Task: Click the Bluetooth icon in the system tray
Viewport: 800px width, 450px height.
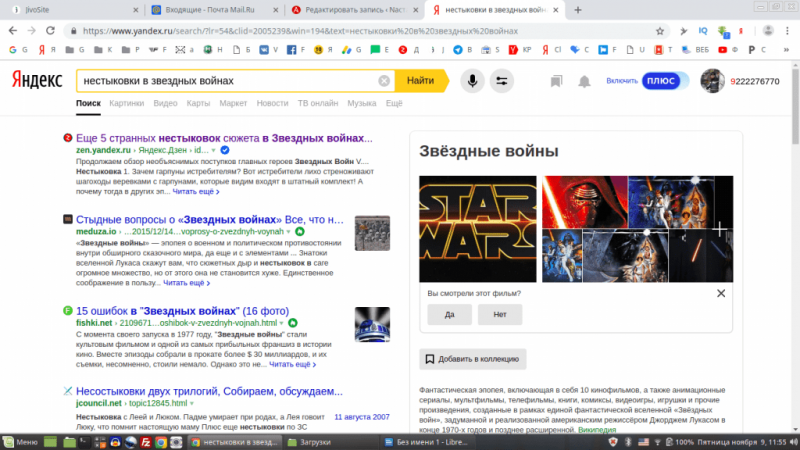Action: (629, 442)
